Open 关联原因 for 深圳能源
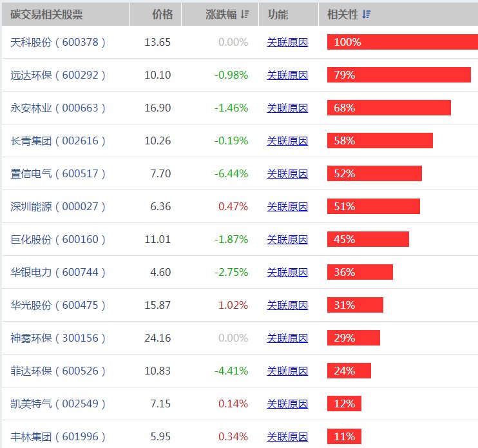 point(287,207)
